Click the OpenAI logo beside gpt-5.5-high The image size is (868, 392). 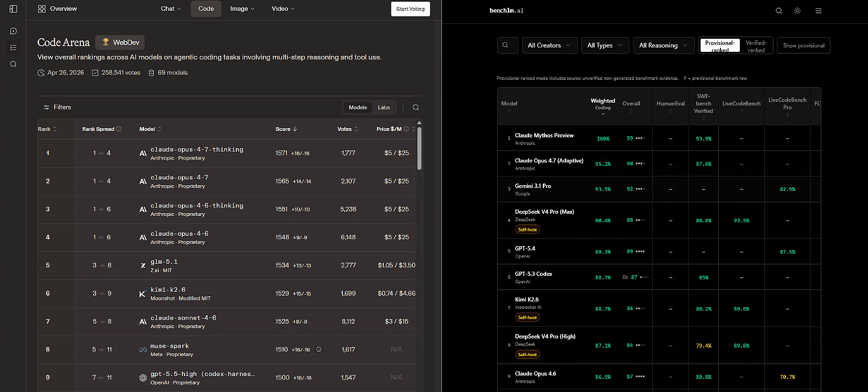click(143, 377)
